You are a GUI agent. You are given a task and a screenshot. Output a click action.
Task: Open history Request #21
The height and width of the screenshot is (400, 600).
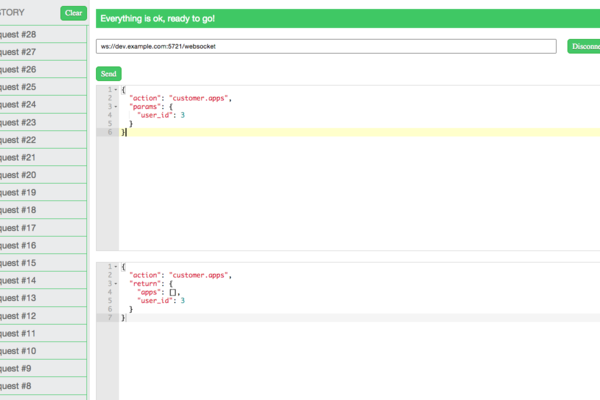[43, 158]
